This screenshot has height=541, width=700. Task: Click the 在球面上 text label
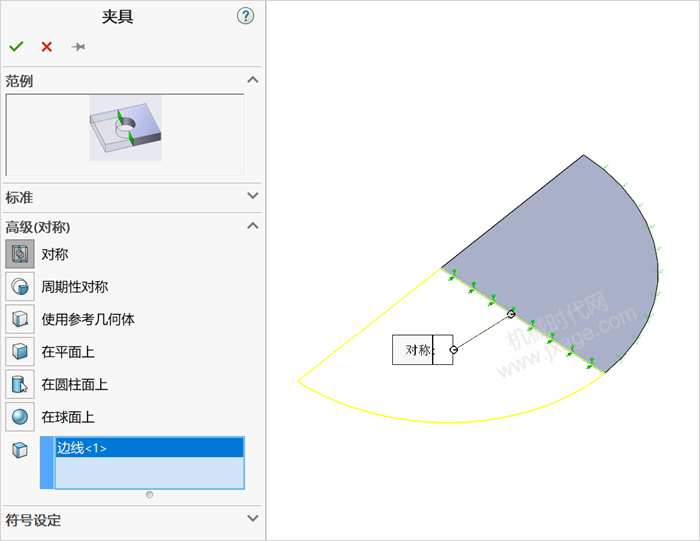click(68, 417)
